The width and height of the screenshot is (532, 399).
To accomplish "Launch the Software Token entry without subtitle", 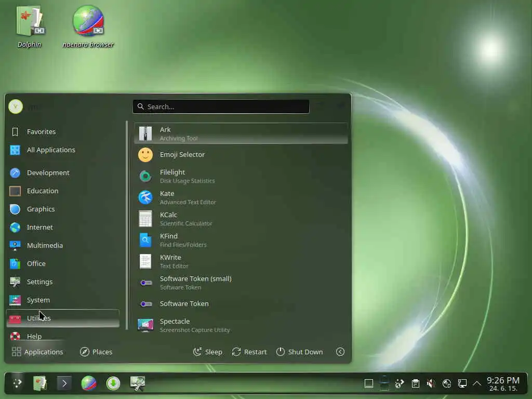I will pos(241,303).
